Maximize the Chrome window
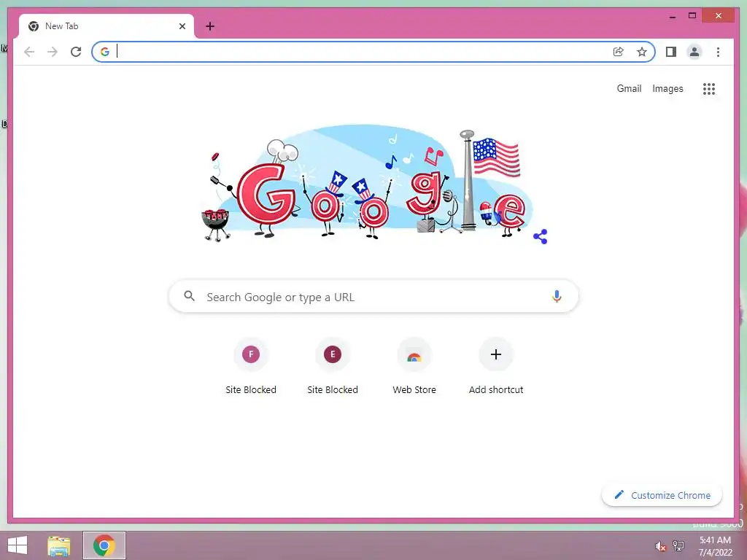The image size is (747, 560). pos(692,16)
